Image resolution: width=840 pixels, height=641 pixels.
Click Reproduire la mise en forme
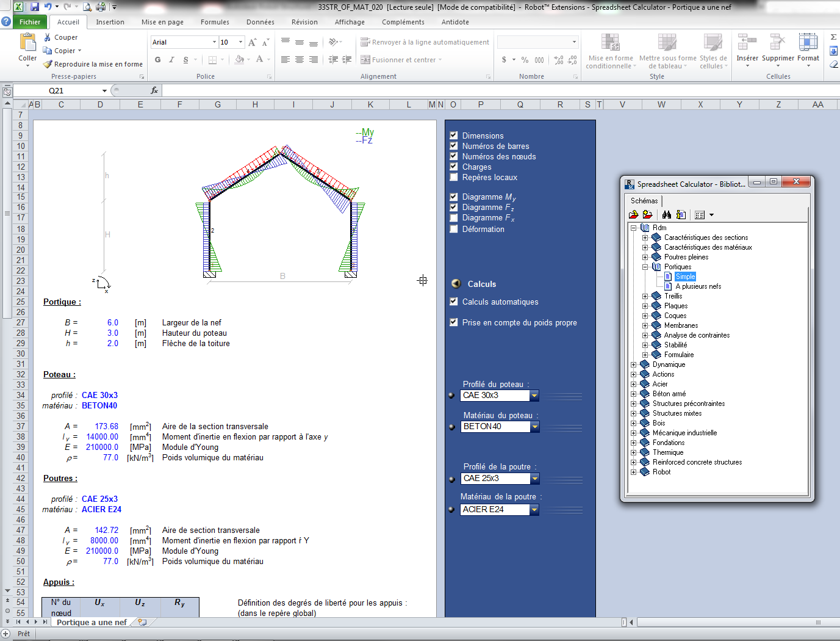click(x=93, y=64)
